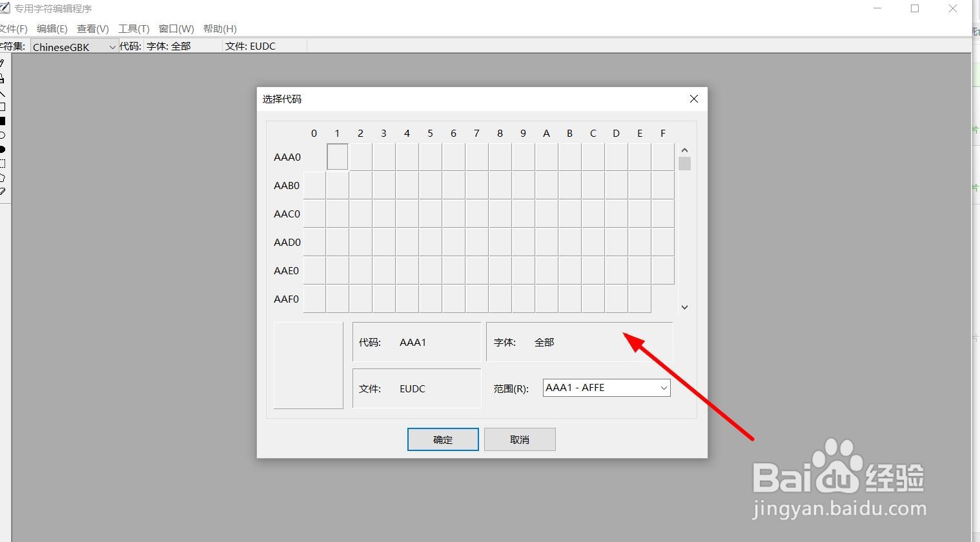Select the highlighted AAA1 grid cell

[x=337, y=156]
